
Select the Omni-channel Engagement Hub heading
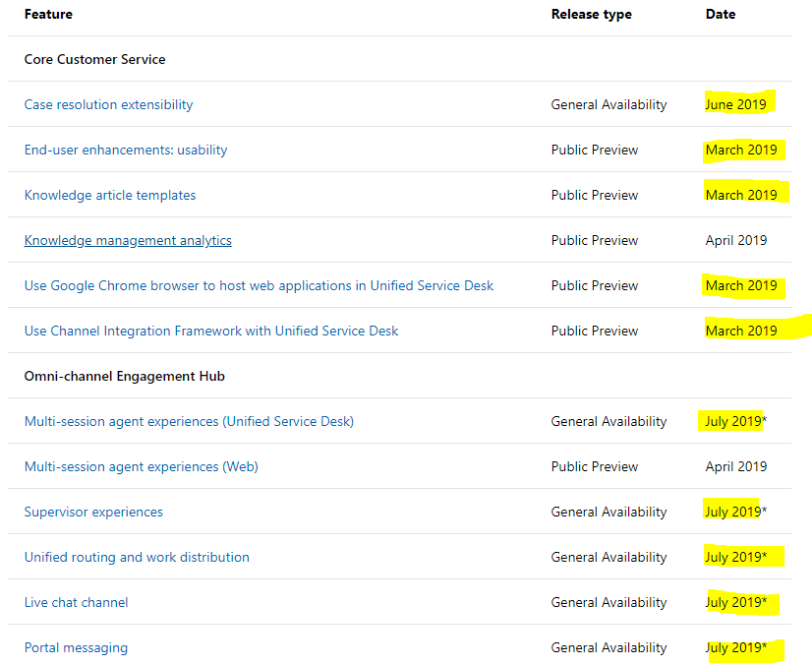point(124,376)
